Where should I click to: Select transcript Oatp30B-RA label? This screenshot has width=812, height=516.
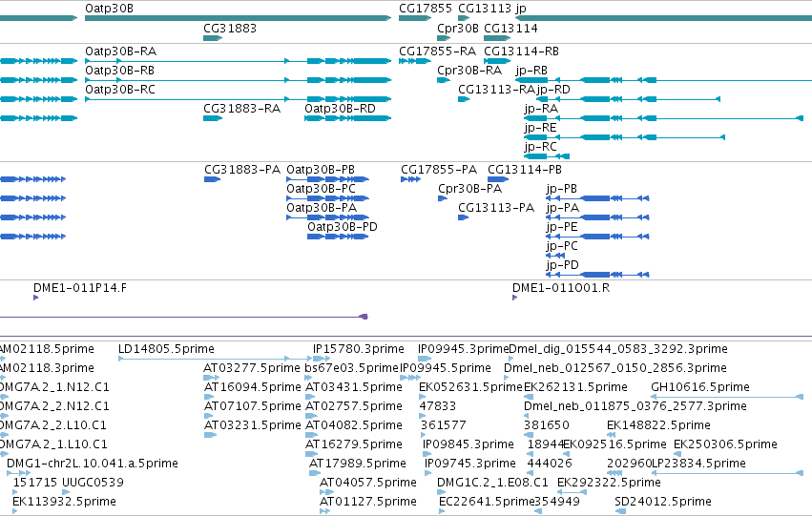click(x=120, y=52)
